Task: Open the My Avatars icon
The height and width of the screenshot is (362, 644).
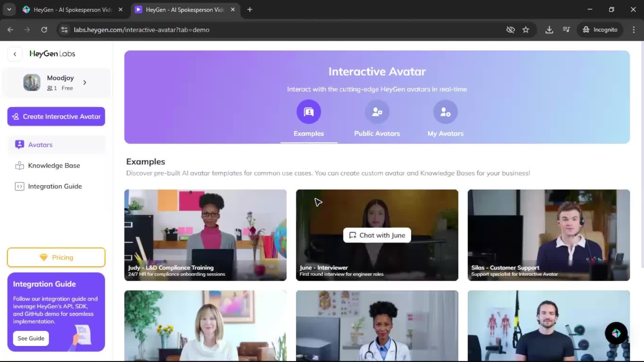Action: pyautogui.click(x=445, y=112)
